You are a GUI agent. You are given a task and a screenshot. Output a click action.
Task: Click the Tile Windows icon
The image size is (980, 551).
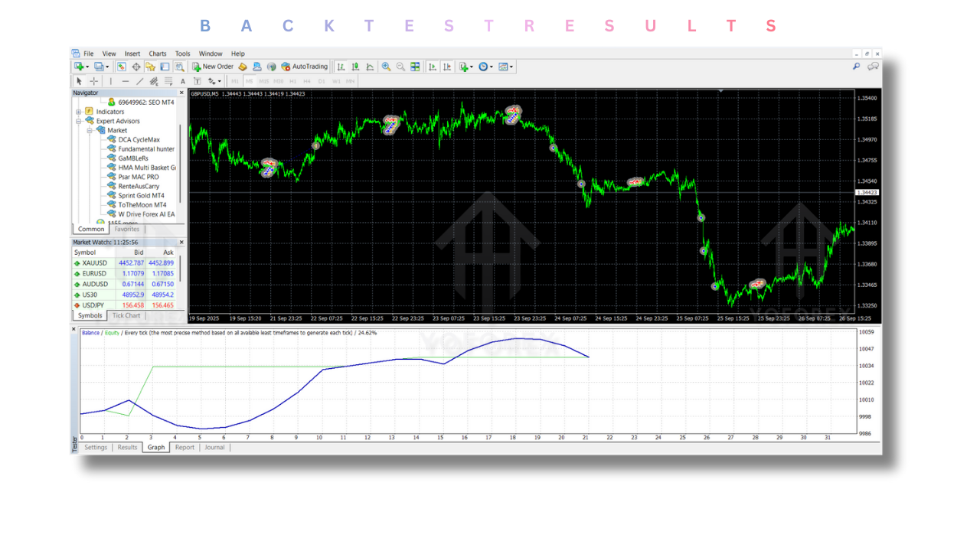414,67
